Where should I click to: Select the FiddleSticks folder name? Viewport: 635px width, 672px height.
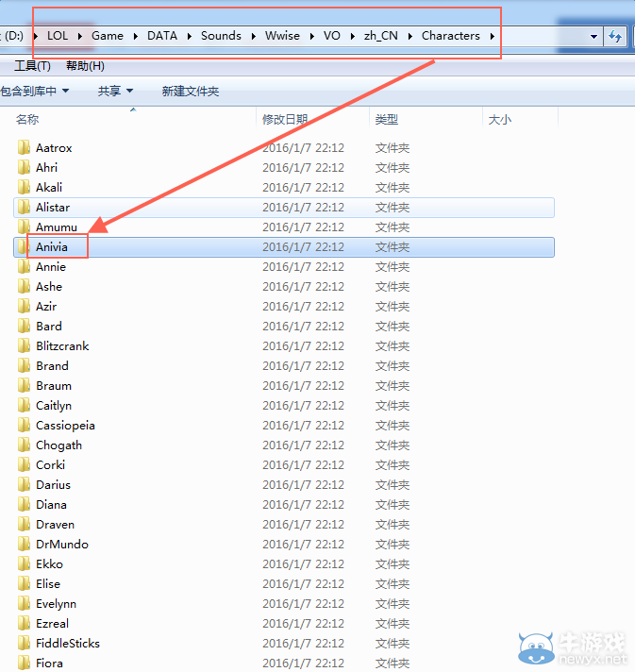coord(68,644)
